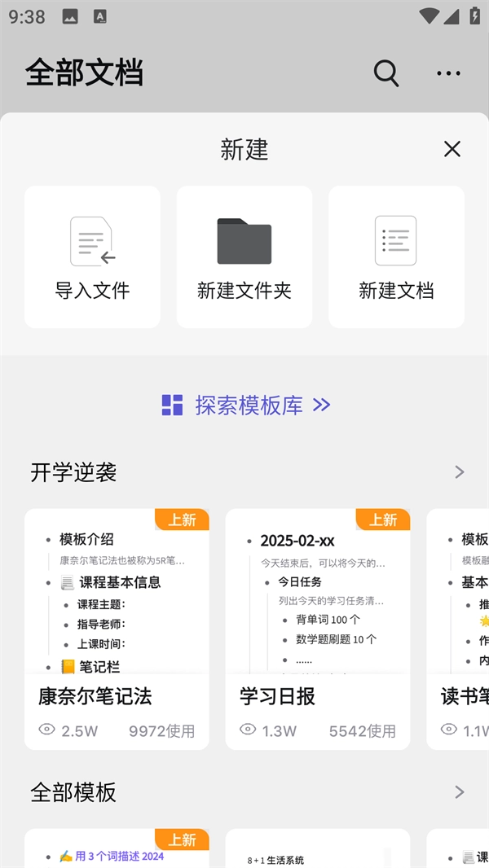This screenshot has width=489, height=868.
Task: Open the three-dot more options menu
Action: tap(448, 73)
